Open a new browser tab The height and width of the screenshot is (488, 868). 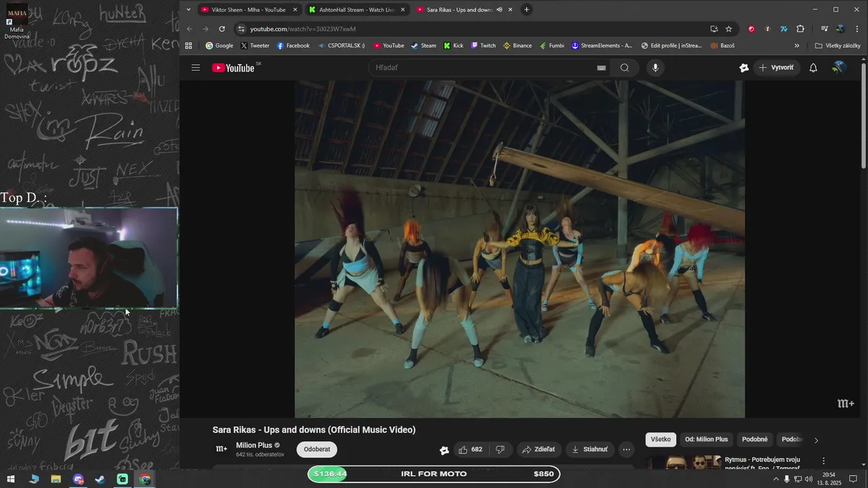526,9
